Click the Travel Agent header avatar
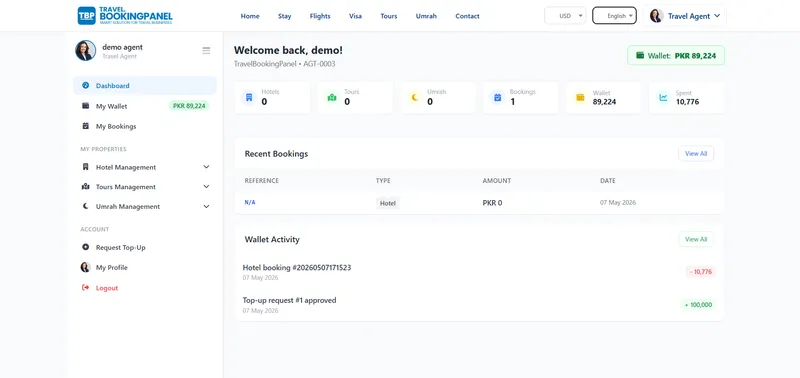800x378 pixels. [656, 16]
